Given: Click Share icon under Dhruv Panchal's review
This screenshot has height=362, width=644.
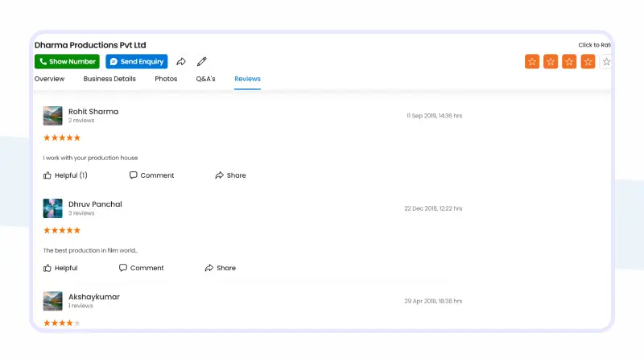Looking at the screenshot, I should pos(209,268).
